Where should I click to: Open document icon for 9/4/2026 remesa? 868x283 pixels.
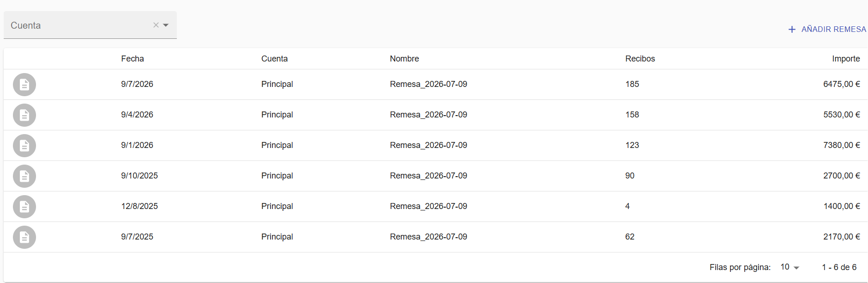[24, 115]
